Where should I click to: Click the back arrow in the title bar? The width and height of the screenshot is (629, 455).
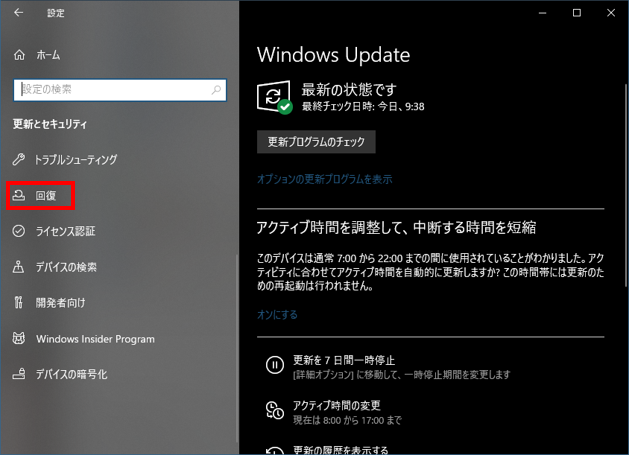click(x=18, y=13)
